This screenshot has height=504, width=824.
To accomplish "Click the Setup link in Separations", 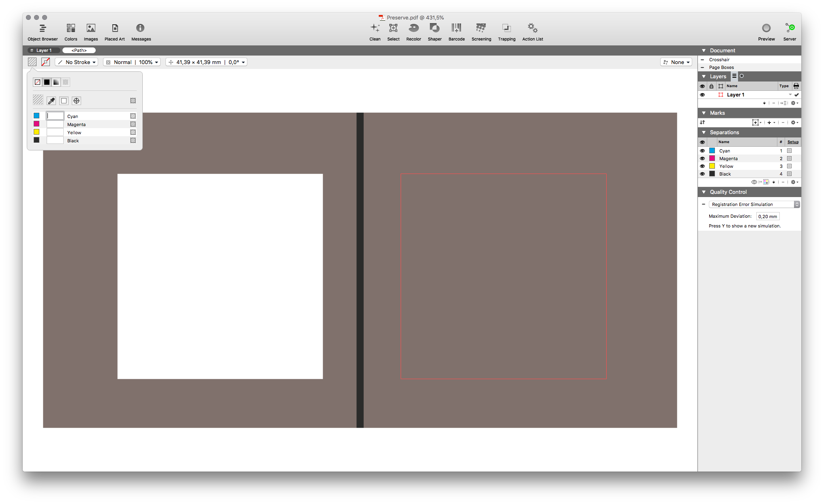I will 792,142.
